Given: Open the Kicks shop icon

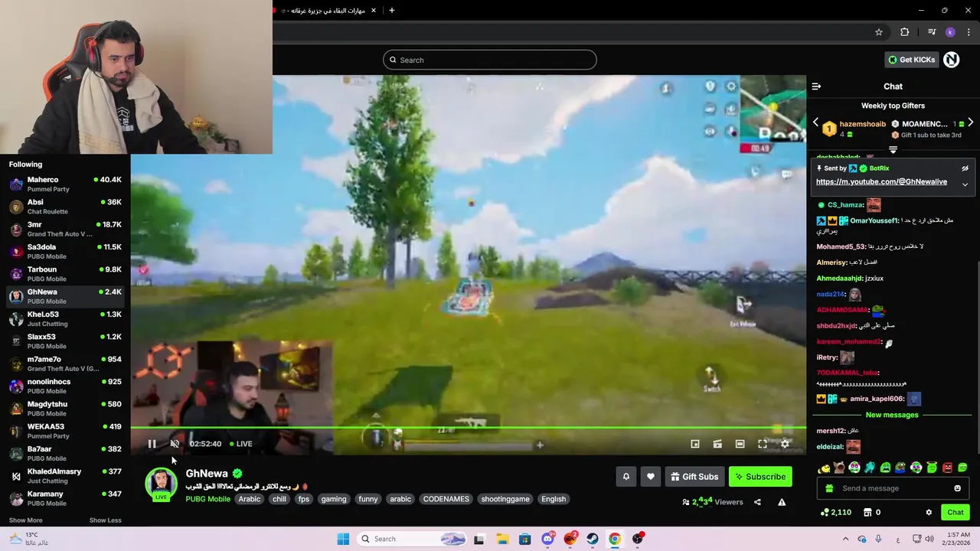Looking at the screenshot, I should pos(867,512).
